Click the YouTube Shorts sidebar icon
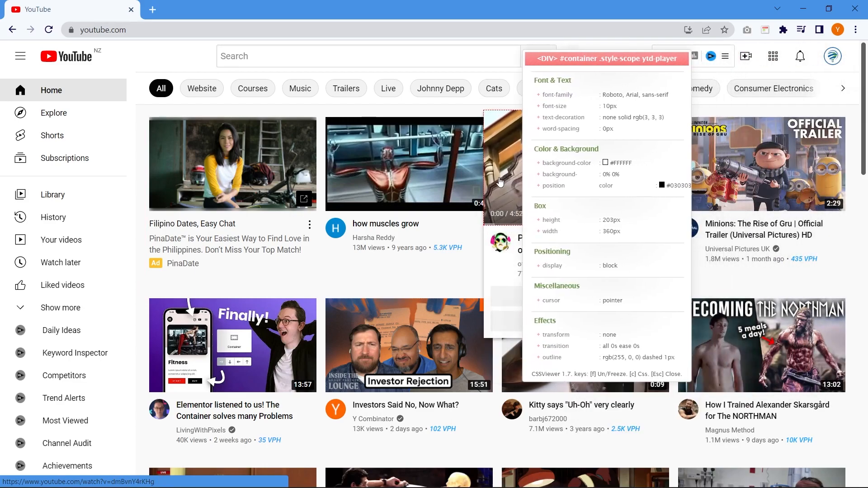 20,135
